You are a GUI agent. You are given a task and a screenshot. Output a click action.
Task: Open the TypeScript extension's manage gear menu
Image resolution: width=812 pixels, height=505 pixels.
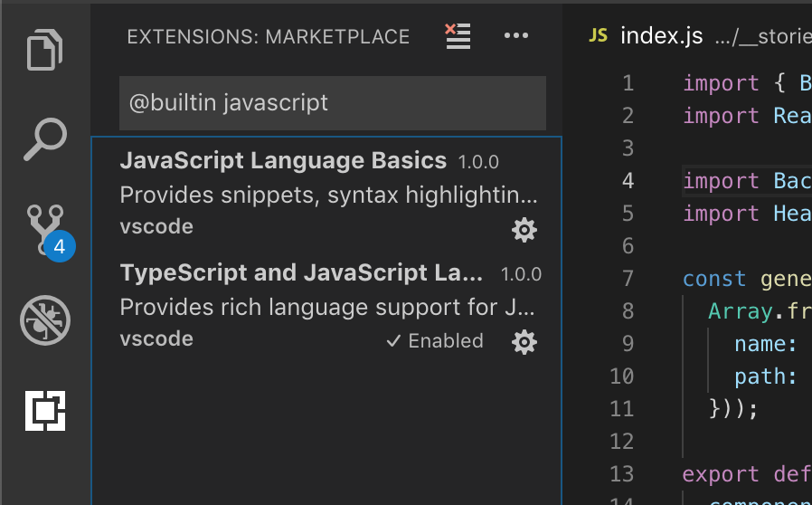coord(524,341)
